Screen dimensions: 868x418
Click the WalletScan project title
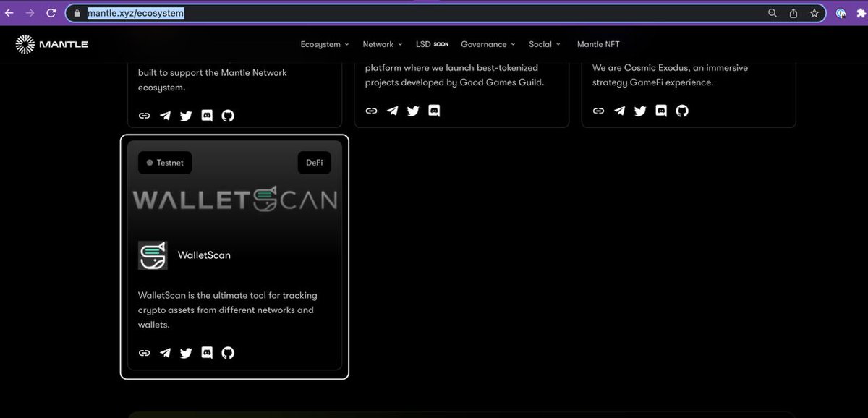pos(204,255)
